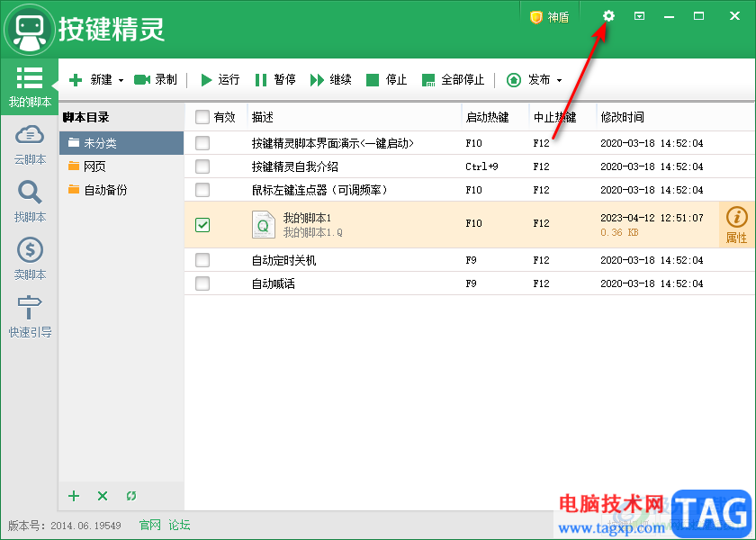The width and height of the screenshot is (756, 540).
Task: Select the 自动备份 folder
Action: point(121,190)
